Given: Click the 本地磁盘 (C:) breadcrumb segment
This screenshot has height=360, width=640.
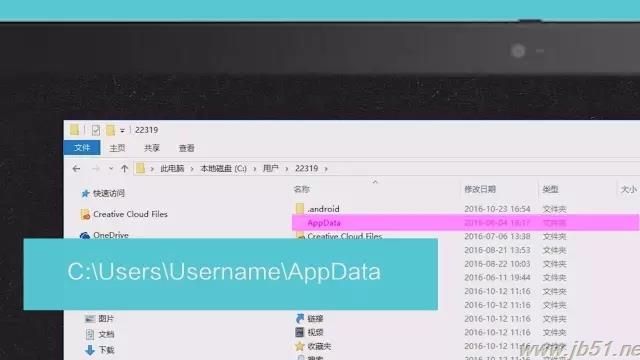Looking at the screenshot, I should click(x=223, y=169).
